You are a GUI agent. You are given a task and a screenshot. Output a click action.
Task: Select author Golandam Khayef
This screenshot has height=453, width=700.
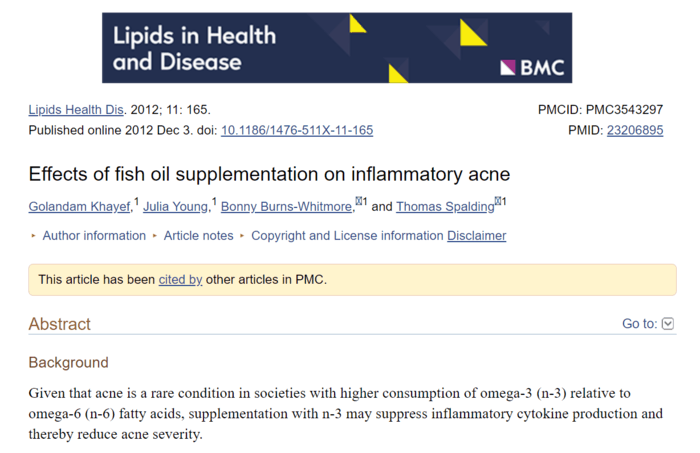(x=80, y=207)
